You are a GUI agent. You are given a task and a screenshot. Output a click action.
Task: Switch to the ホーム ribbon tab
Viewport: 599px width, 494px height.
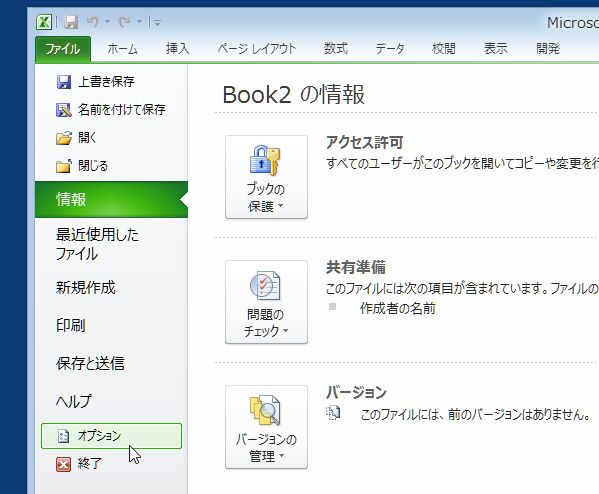click(x=122, y=49)
